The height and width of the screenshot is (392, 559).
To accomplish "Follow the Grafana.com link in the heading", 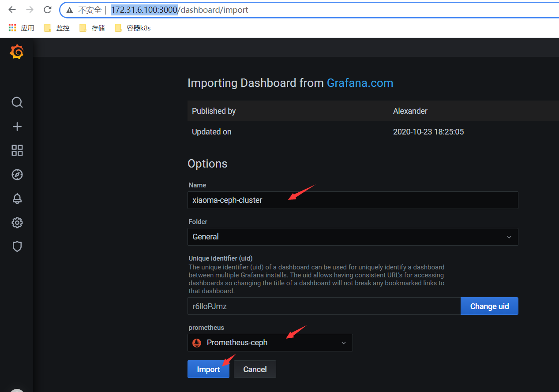I will click(360, 83).
